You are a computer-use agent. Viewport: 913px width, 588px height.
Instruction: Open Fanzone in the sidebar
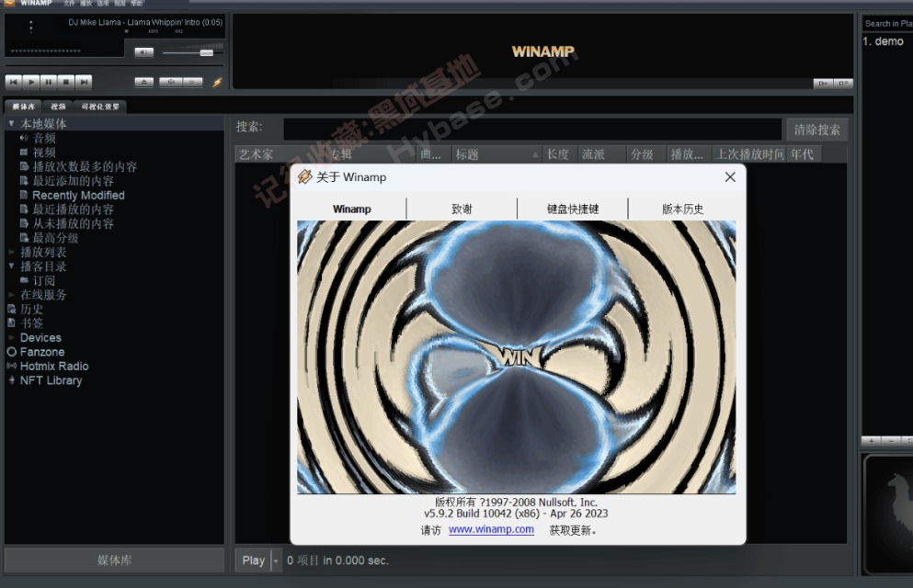point(42,352)
